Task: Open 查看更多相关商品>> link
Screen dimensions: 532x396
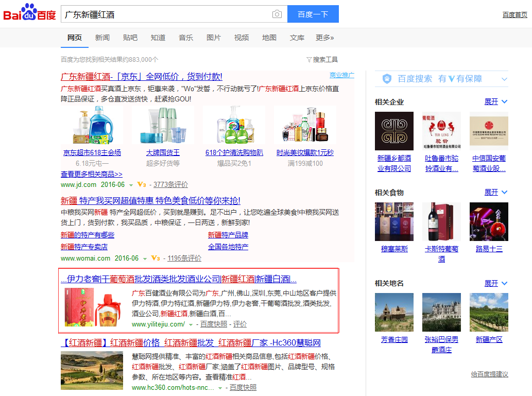Action: click(92, 174)
